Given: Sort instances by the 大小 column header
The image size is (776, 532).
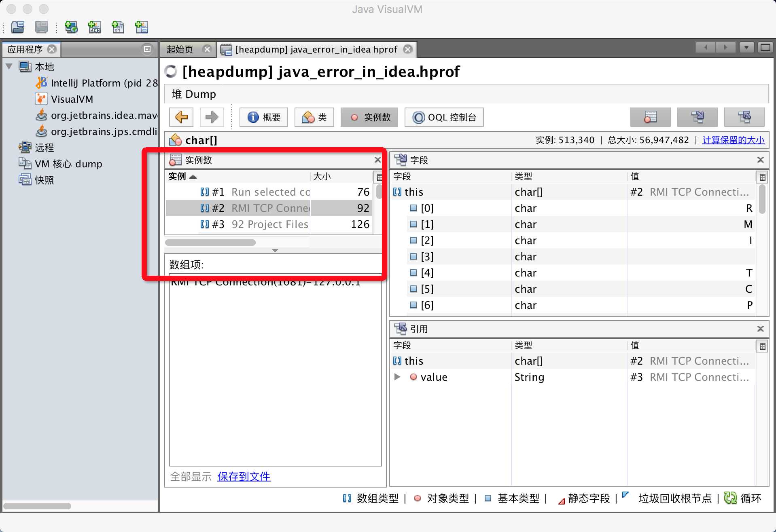Looking at the screenshot, I should [x=341, y=177].
